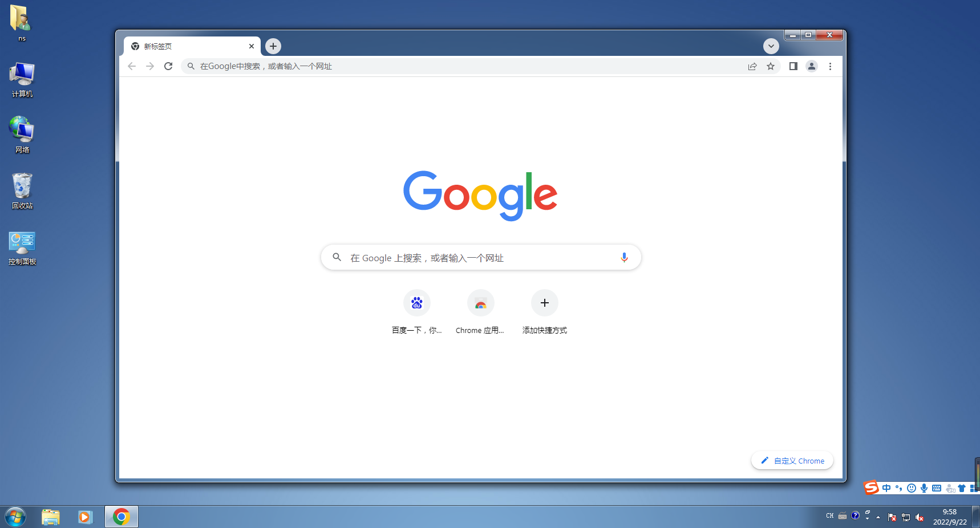Viewport: 980px width, 528px height.
Task: Open the profile avatar icon
Action: tap(811, 66)
